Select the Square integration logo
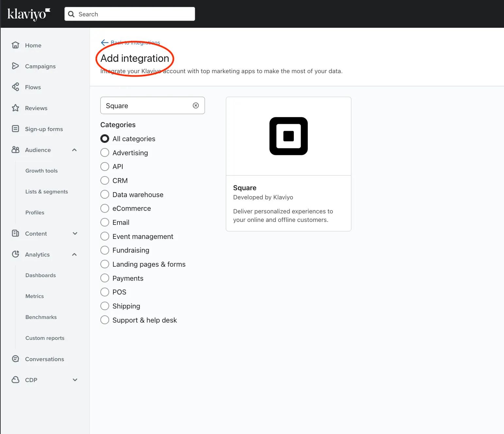This screenshot has height=434, width=504. pyautogui.click(x=288, y=136)
